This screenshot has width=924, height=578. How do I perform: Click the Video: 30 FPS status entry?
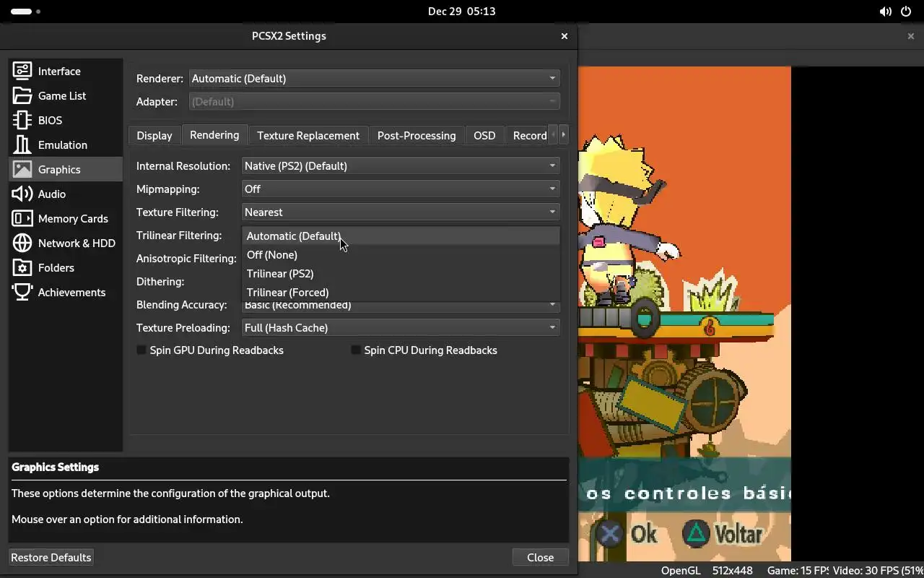[x=878, y=570]
